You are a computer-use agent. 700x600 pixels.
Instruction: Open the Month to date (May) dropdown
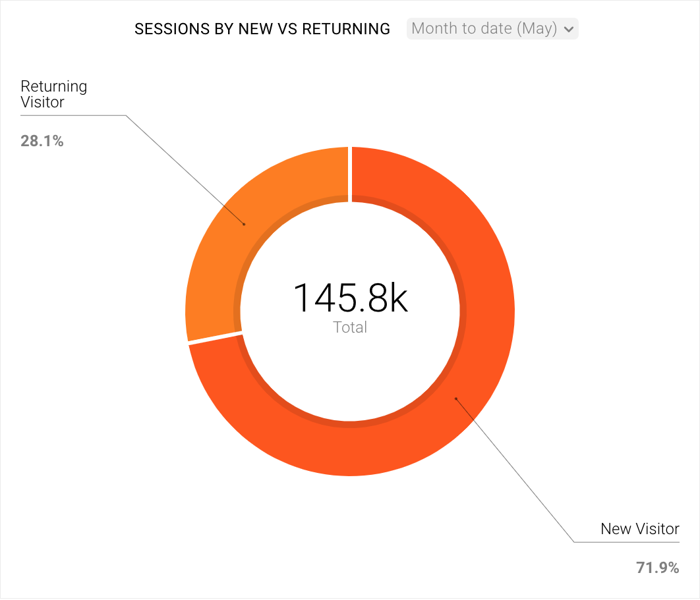coord(492,28)
